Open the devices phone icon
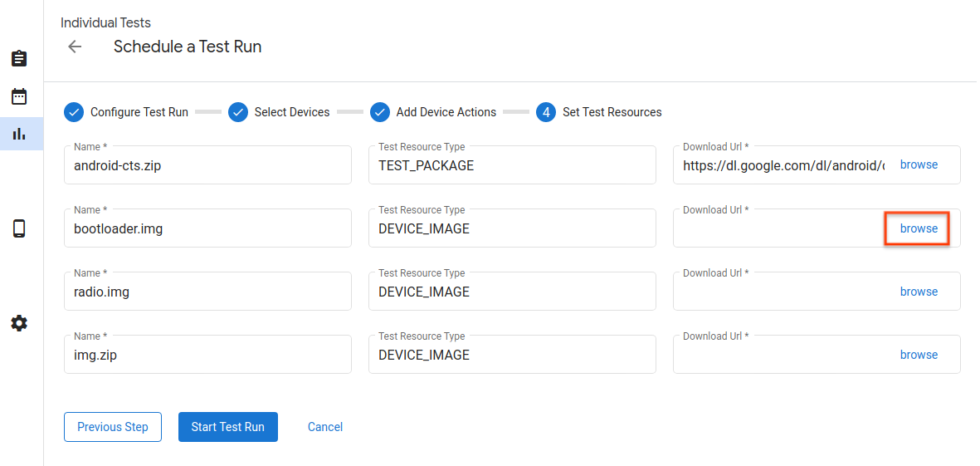This screenshot has width=980, height=466. click(x=19, y=228)
